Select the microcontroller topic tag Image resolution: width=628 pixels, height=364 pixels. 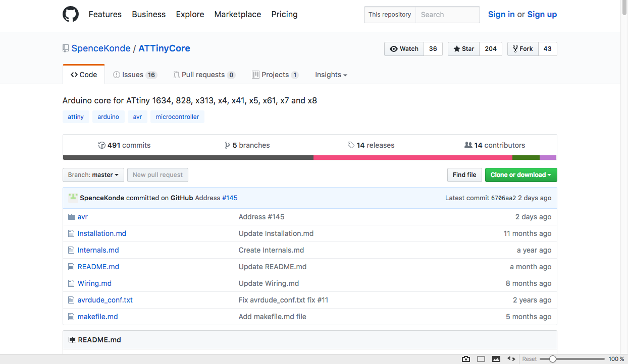[x=177, y=117]
